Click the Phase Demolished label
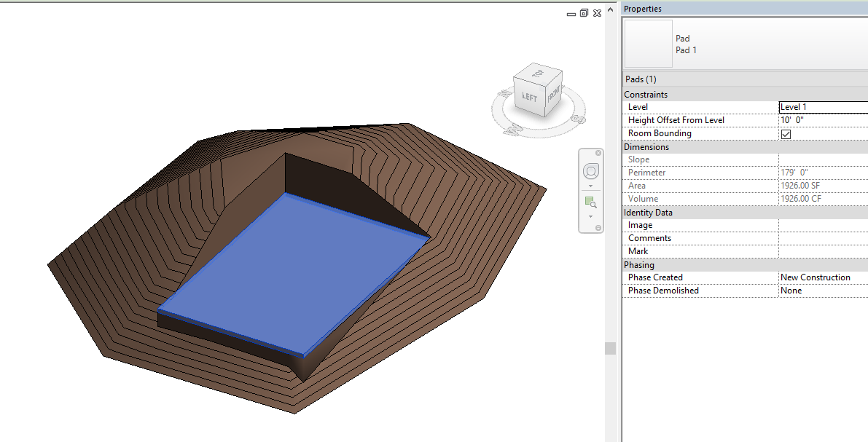Image resolution: width=868 pixels, height=442 pixels. click(663, 291)
